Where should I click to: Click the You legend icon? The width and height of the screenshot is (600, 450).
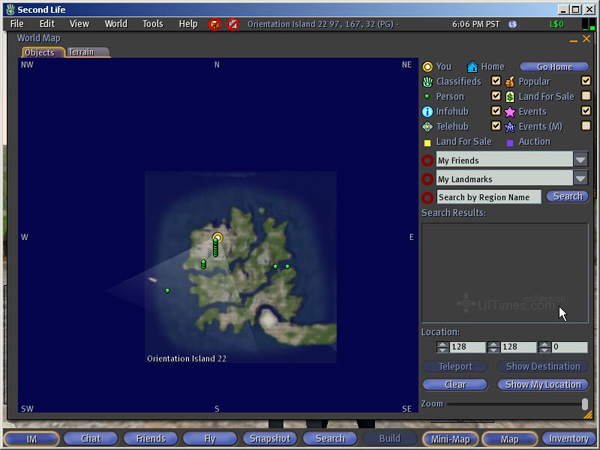(427, 67)
